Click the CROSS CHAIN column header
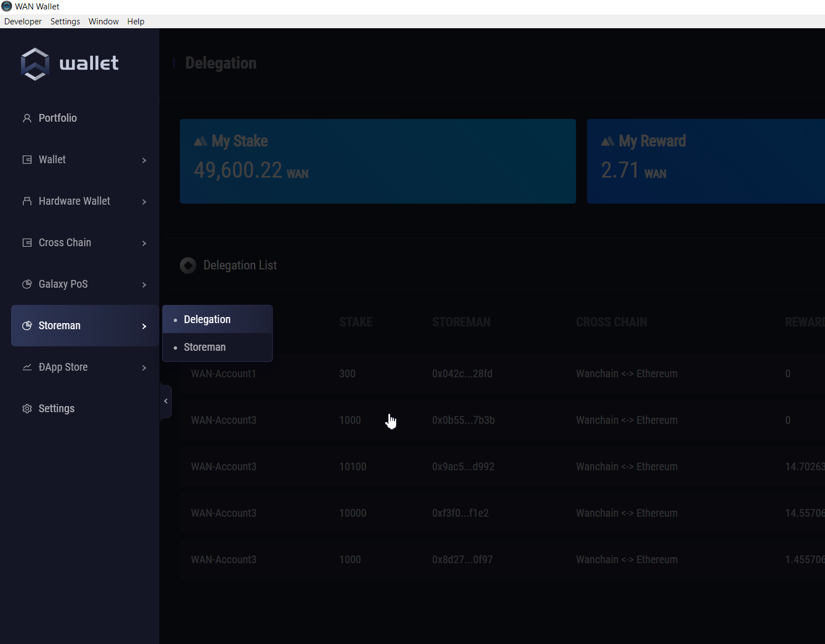 coord(611,322)
